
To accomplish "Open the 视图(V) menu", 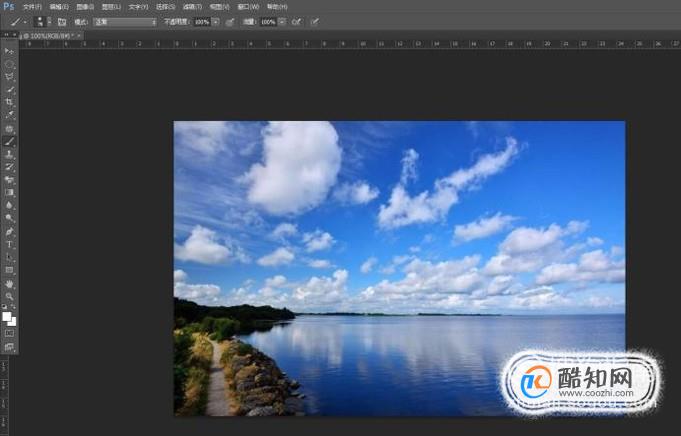I will 219,7.
